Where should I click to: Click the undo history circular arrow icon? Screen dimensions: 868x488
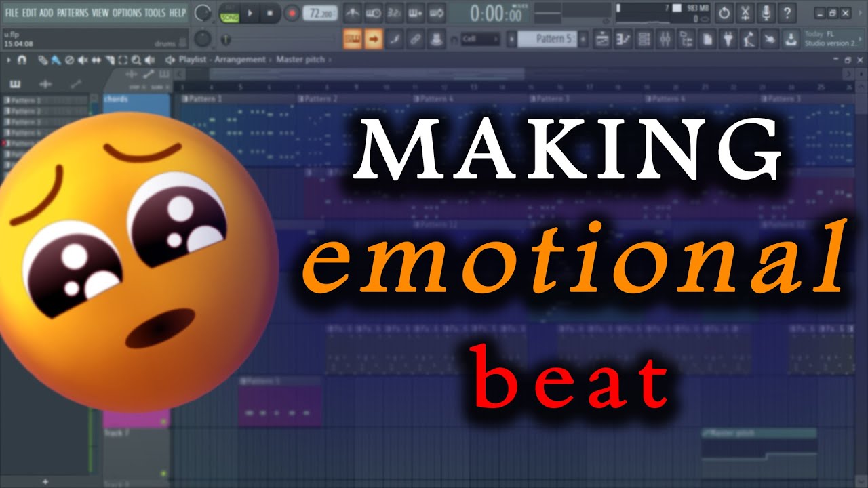[724, 13]
